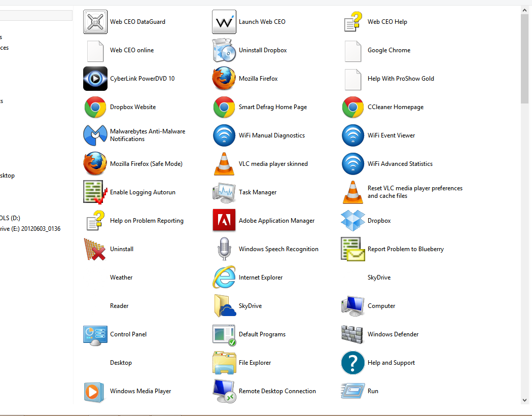The height and width of the screenshot is (416, 532).
Task: Open the Dropbox box icon
Action: [353, 221]
